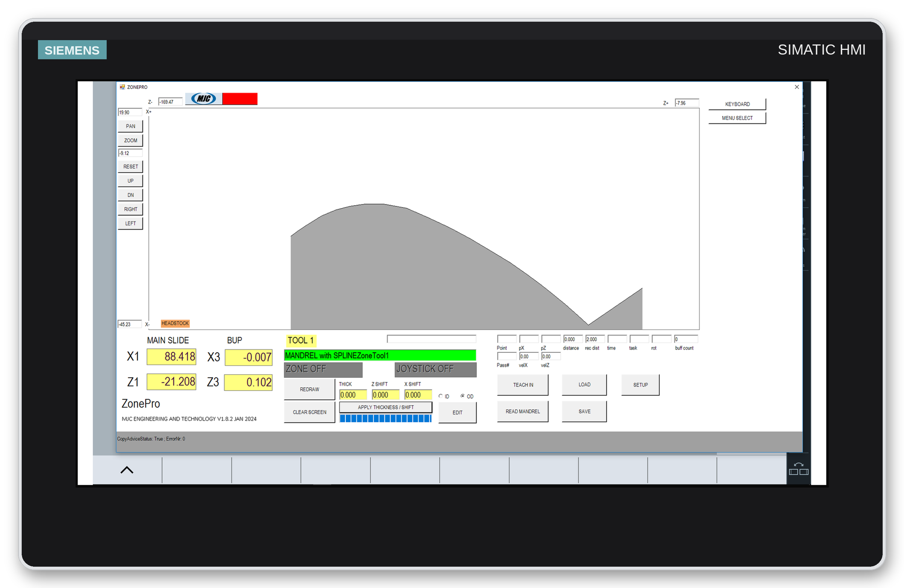Click the Z+ limit field -7.96
The width and height of the screenshot is (904, 588).
coord(687,103)
